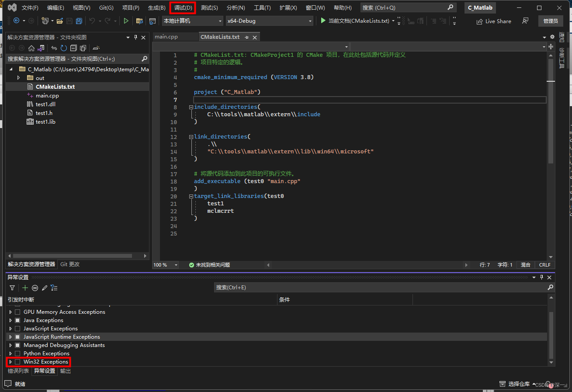Collapse the C_Matlab root folder node
572x392 pixels.
click(x=11, y=69)
